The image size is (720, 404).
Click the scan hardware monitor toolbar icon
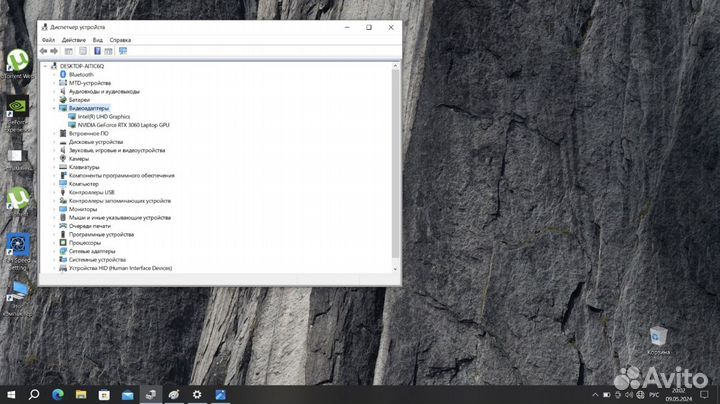click(123, 50)
